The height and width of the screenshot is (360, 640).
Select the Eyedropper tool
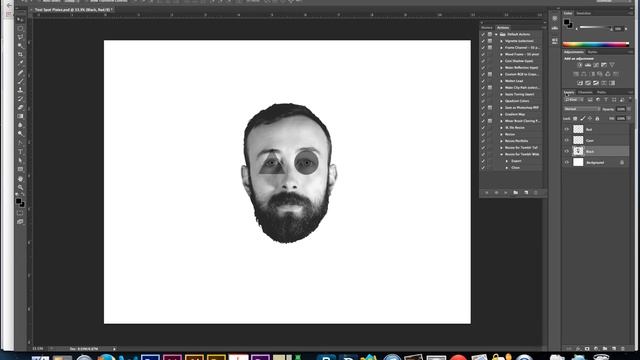pyautogui.click(x=20, y=63)
